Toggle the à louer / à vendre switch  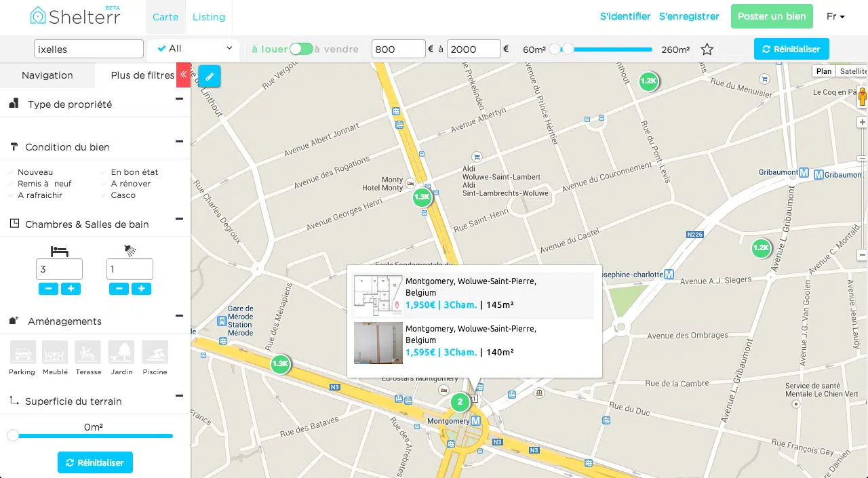[x=301, y=49]
